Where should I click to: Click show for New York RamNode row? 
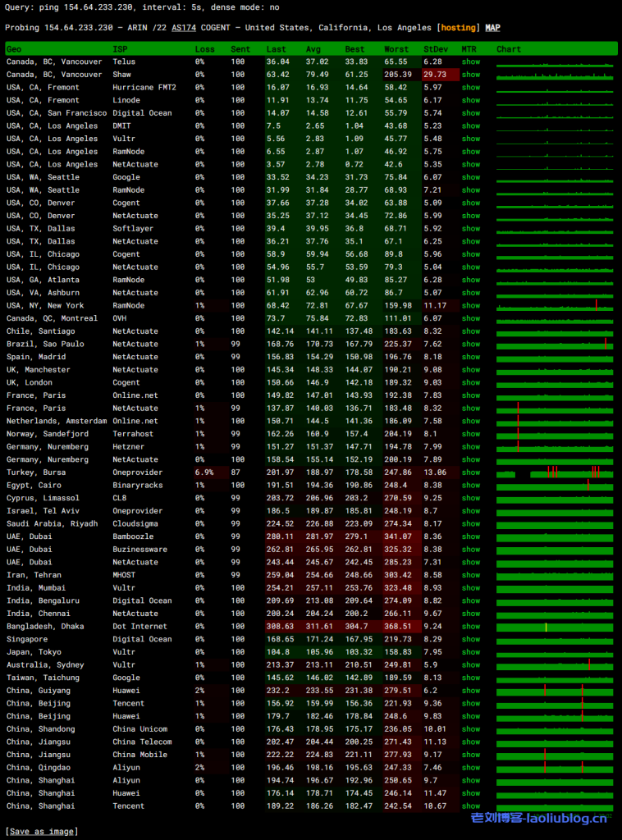470,306
